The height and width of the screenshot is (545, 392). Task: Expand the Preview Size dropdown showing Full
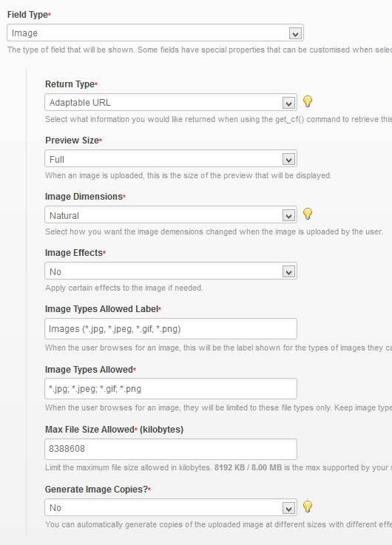click(x=171, y=159)
